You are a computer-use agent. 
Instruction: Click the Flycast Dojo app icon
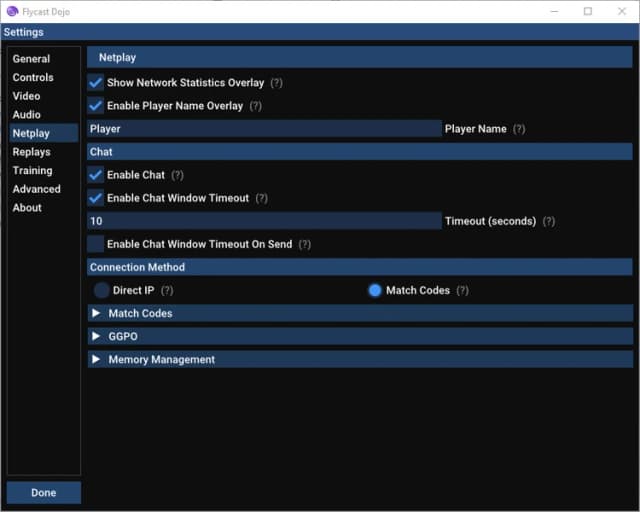pos(12,11)
